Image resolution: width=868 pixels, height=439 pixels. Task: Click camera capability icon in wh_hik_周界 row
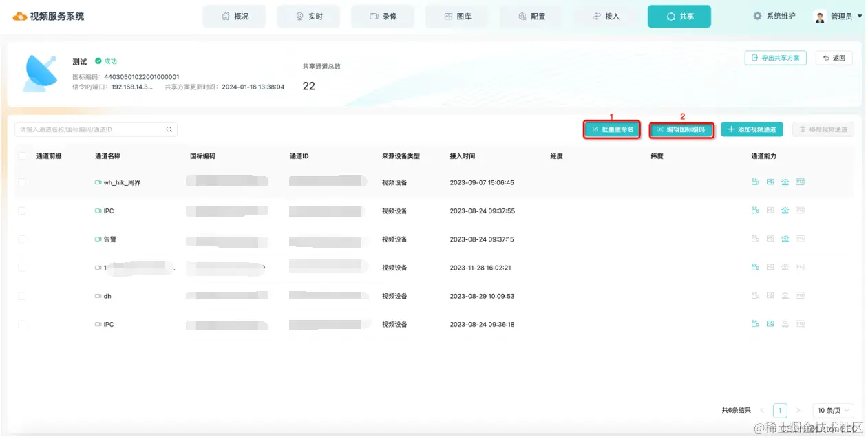pos(755,182)
